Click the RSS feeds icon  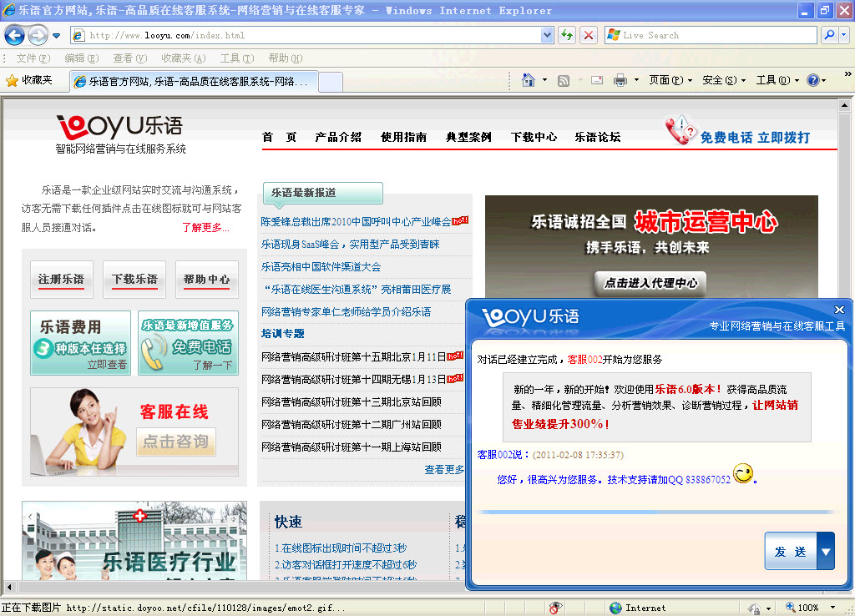click(564, 81)
